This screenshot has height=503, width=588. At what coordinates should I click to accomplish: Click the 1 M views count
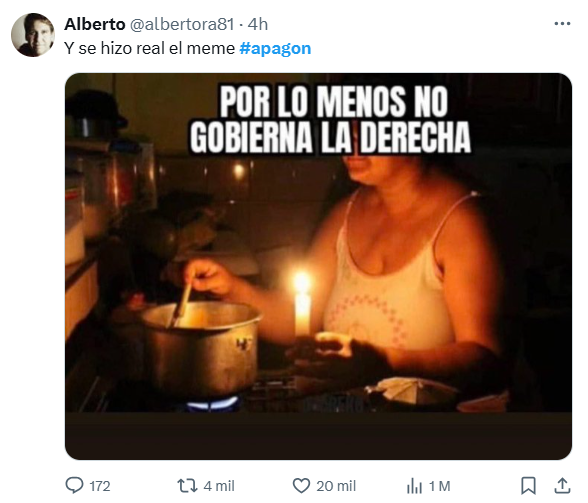click(440, 486)
